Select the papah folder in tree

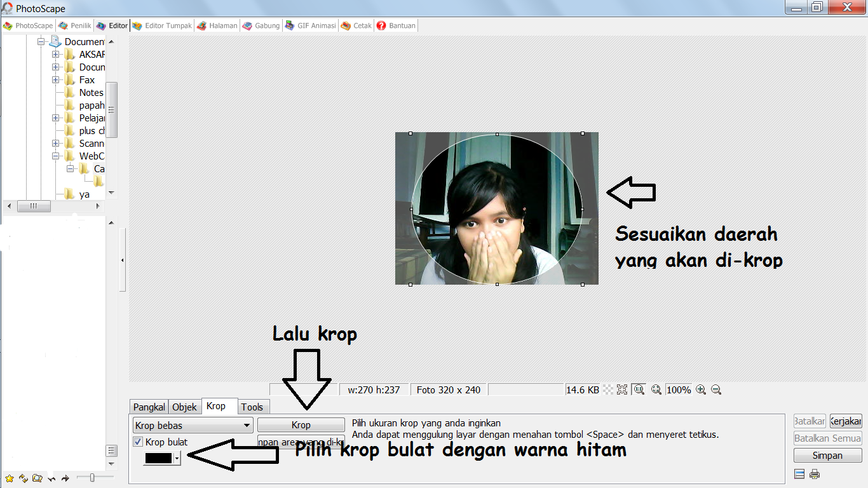click(x=92, y=105)
